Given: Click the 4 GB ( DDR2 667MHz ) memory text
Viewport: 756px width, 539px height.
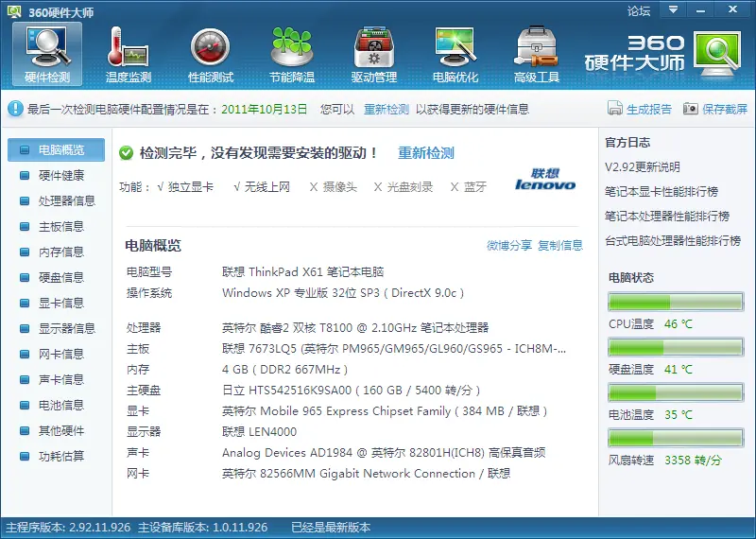Looking at the screenshot, I should 284,370.
